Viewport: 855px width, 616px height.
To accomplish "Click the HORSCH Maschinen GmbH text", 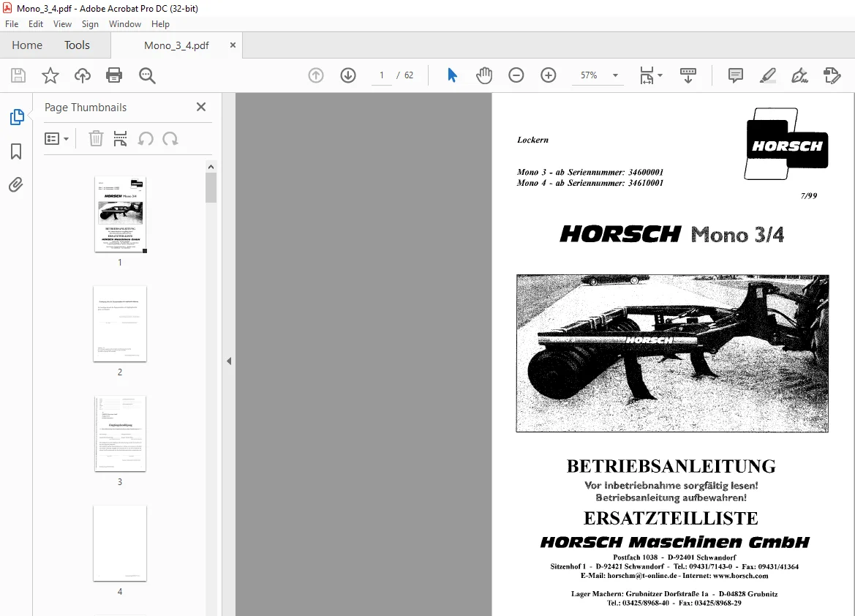I will [674, 542].
